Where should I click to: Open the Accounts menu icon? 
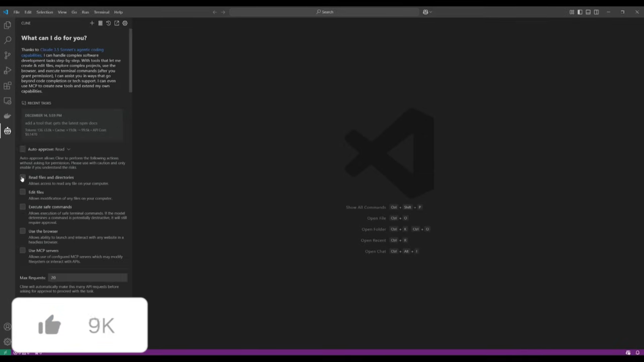coord(7,327)
